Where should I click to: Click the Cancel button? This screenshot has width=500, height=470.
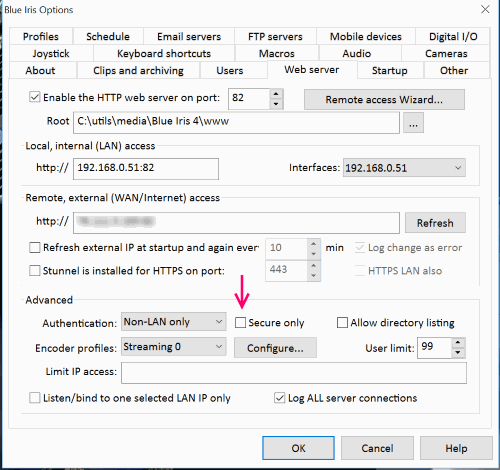point(377,448)
